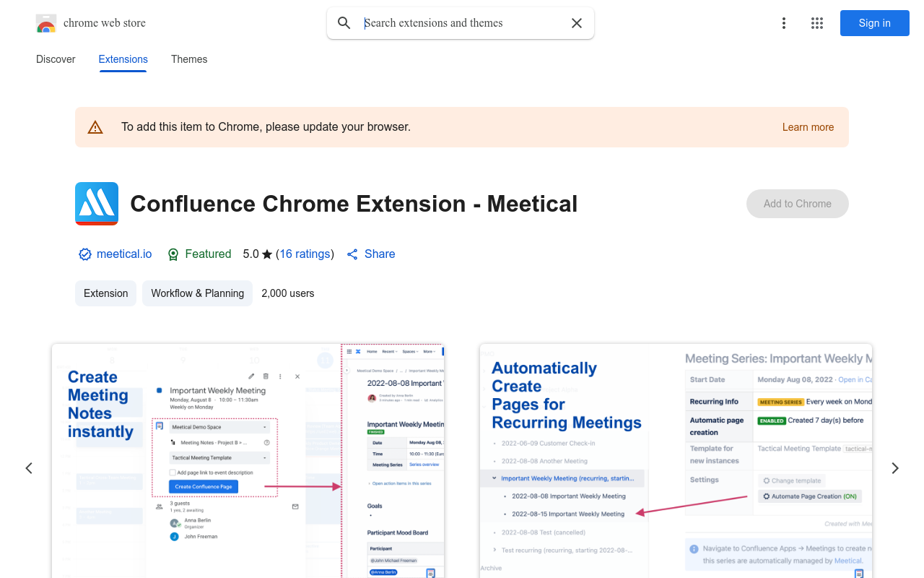Click the Chrome Web Store logo
This screenshot has height=578, width=924.
point(46,23)
